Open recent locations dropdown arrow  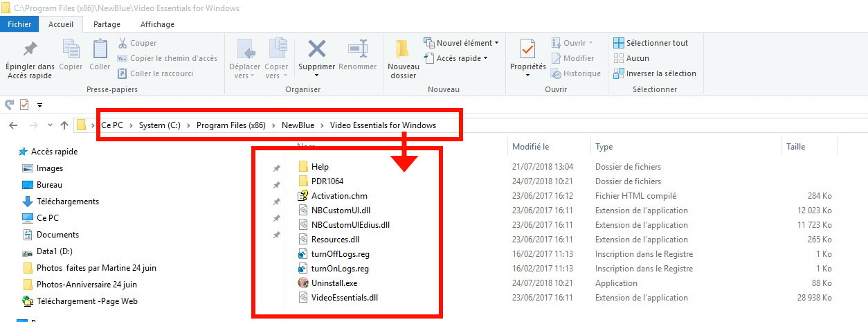(x=50, y=125)
